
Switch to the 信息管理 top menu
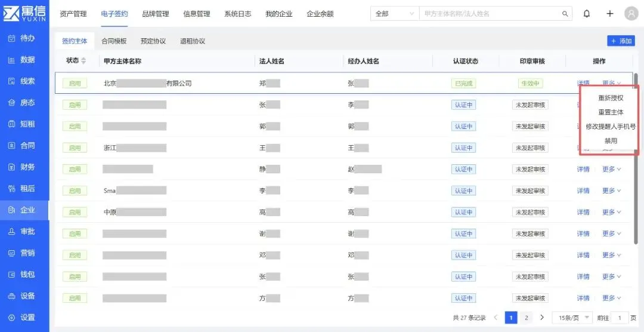pos(197,14)
